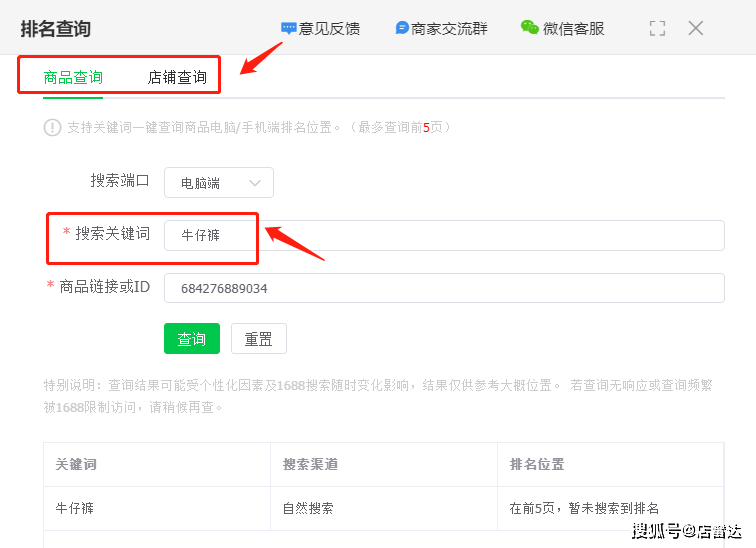756x548 pixels.
Task: Focus the 搜索关键词 input field
Action: coord(443,236)
